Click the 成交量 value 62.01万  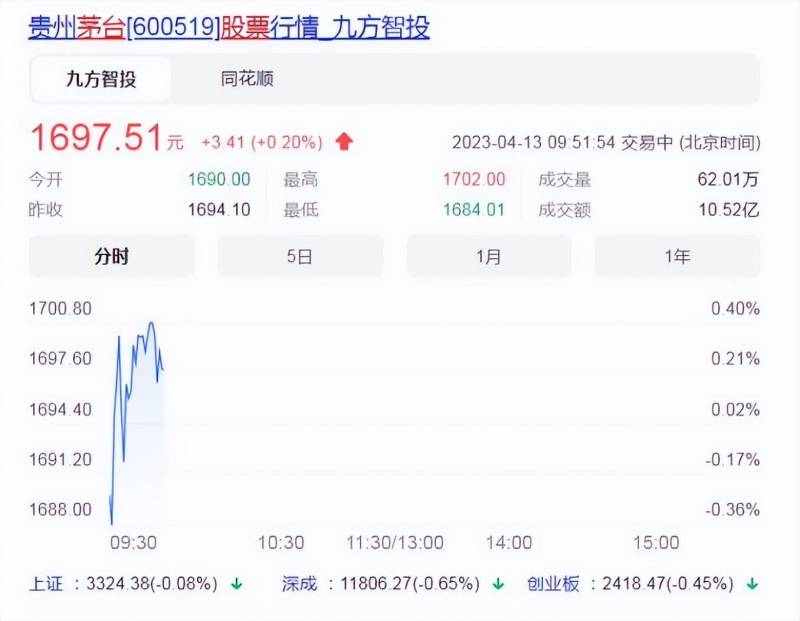click(728, 180)
